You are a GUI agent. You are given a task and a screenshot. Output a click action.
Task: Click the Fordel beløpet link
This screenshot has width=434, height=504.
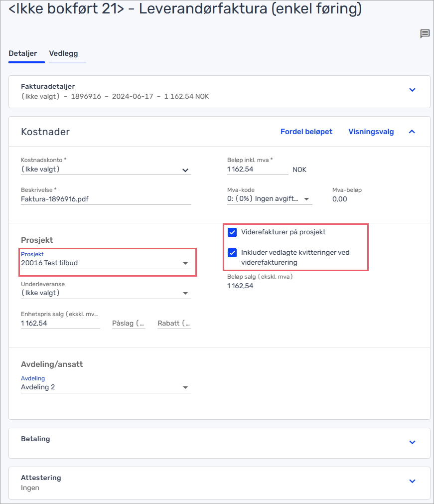(306, 132)
